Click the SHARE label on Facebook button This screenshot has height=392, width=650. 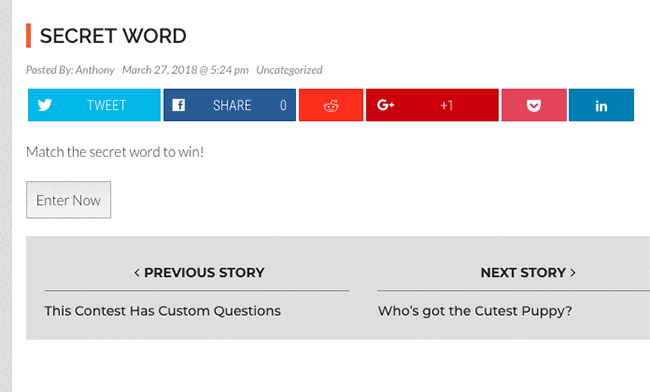point(232,105)
